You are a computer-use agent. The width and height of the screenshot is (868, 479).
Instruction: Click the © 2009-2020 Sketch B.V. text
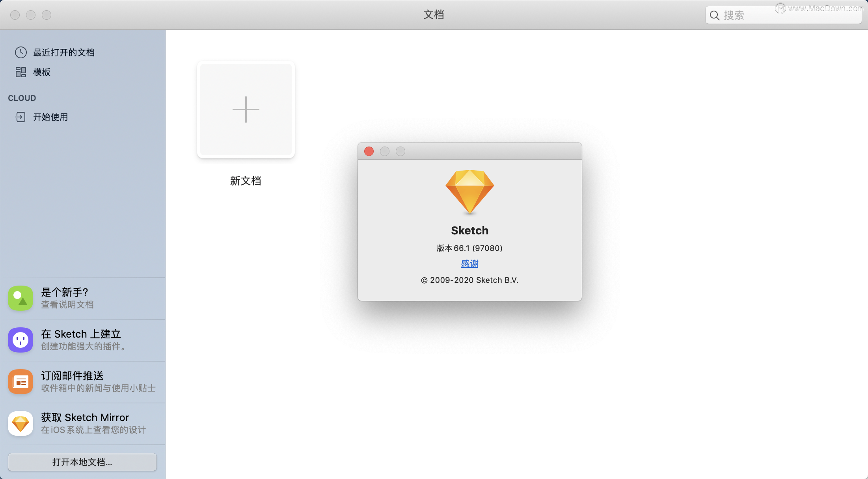coord(469,280)
